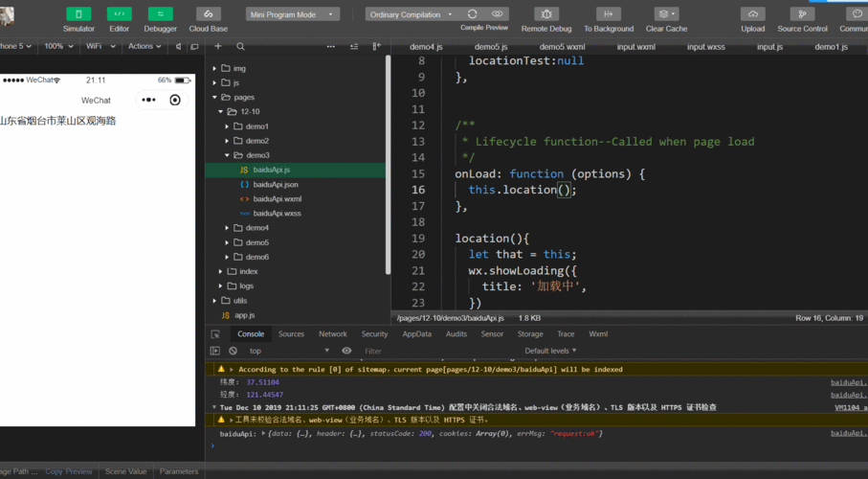
Task: Click the Preview eye icon
Action: pyautogui.click(x=497, y=13)
